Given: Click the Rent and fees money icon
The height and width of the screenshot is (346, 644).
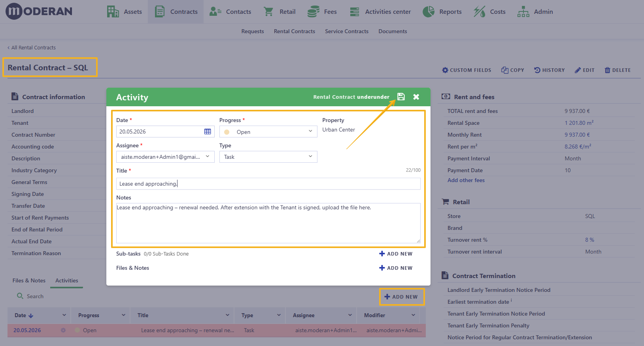Looking at the screenshot, I should pyautogui.click(x=446, y=96).
